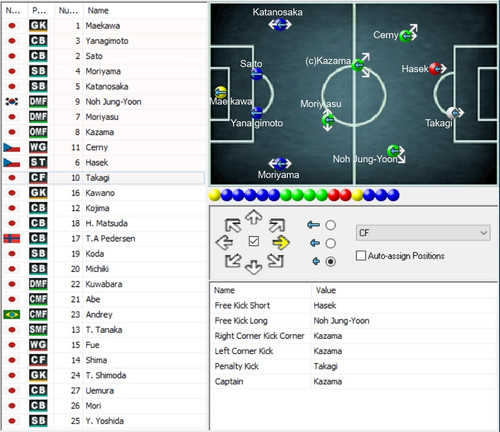This screenshot has height=432, width=500.
Task: Select the short blue arrow radio button
Action: (x=330, y=262)
